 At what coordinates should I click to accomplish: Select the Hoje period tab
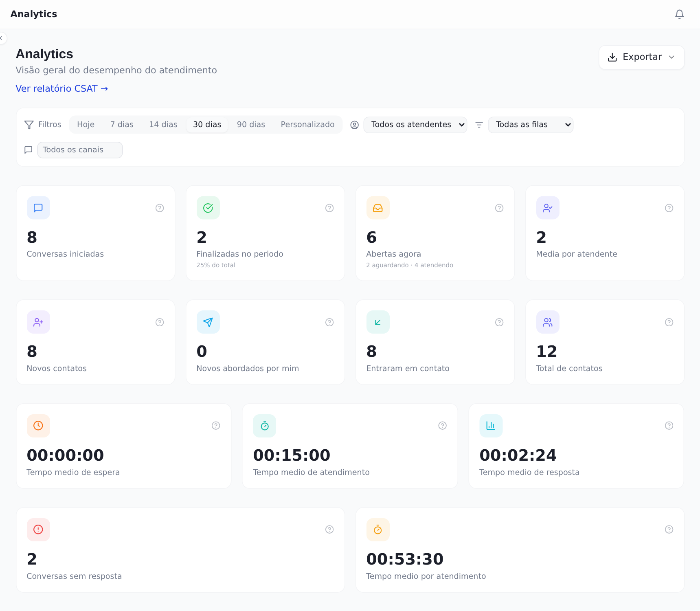(86, 125)
